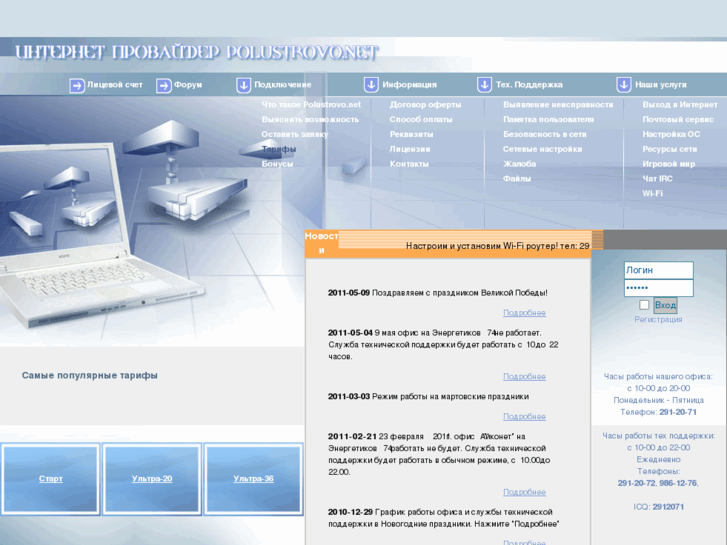Screen dimensions: 727x545
Task: Open Файлы link
Action: coord(517,179)
